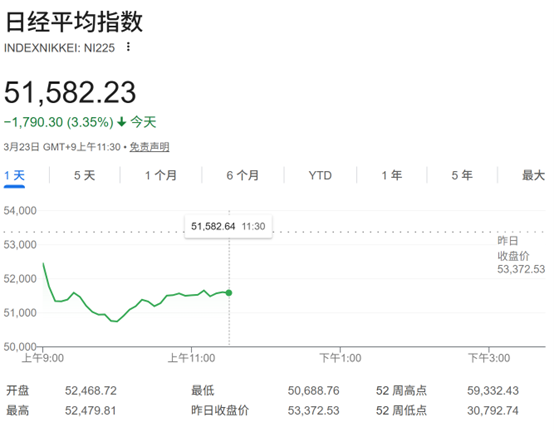Click the down-arrow icon next to 今天

click(x=122, y=122)
